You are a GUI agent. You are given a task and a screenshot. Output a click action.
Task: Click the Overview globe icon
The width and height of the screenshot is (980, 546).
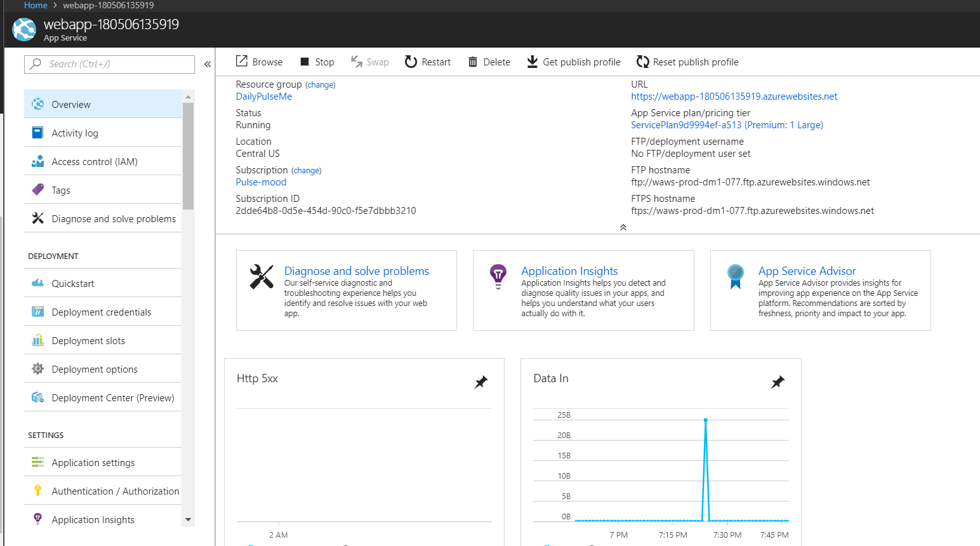coord(38,104)
